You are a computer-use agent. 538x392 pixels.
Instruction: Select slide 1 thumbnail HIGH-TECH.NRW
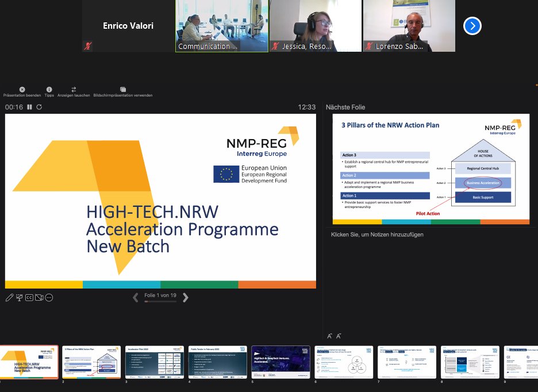[29, 362]
